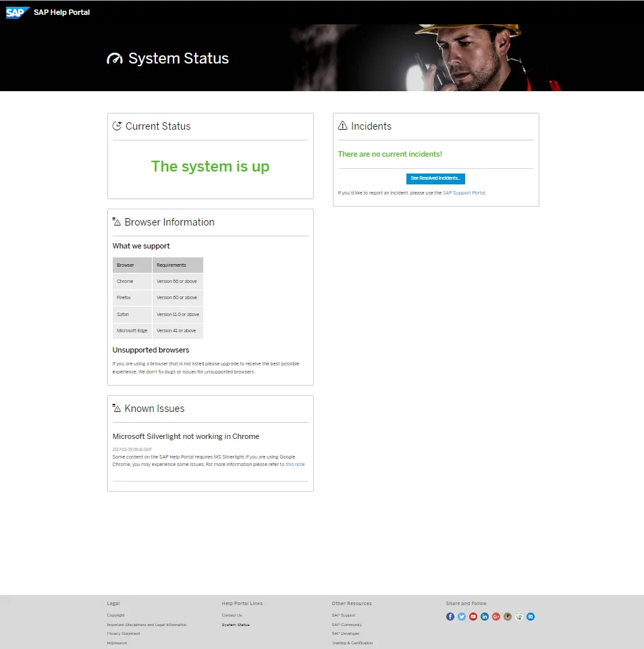Open the Facebook share icon
The height and width of the screenshot is (649, 644).
click(450, 617)
